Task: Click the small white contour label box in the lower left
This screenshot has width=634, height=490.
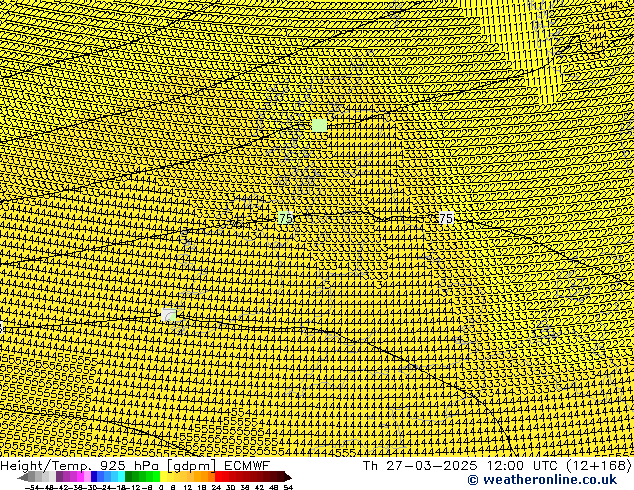Action: click(x=169, y=315)
